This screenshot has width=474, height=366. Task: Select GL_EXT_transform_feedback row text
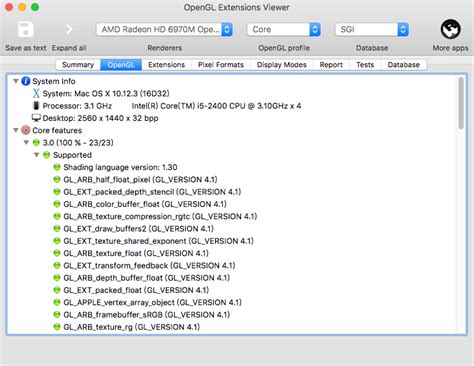tap(149, 266)
